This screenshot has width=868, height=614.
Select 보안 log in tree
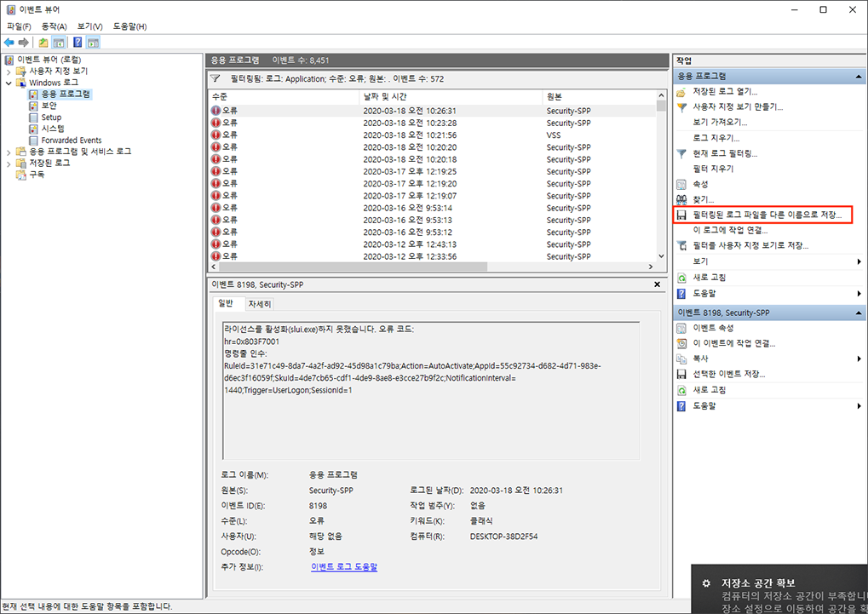[x=49, y=106]
